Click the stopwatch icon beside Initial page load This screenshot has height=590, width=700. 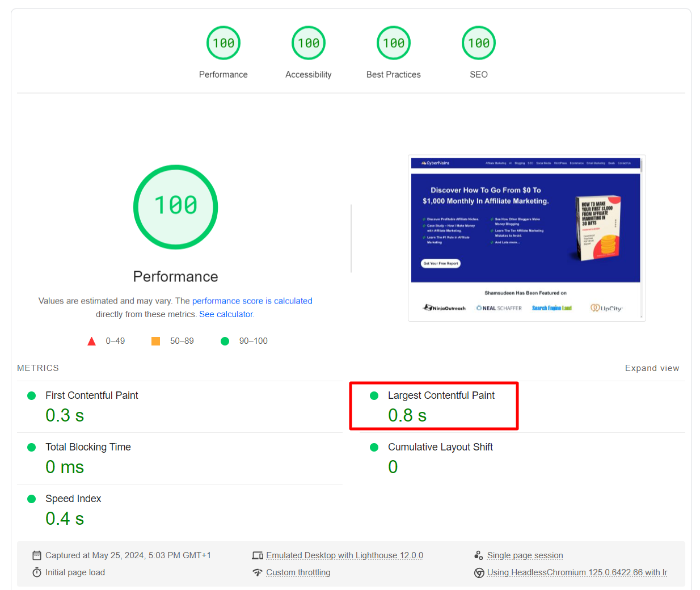pyautogui.click(x=37, y=572)
